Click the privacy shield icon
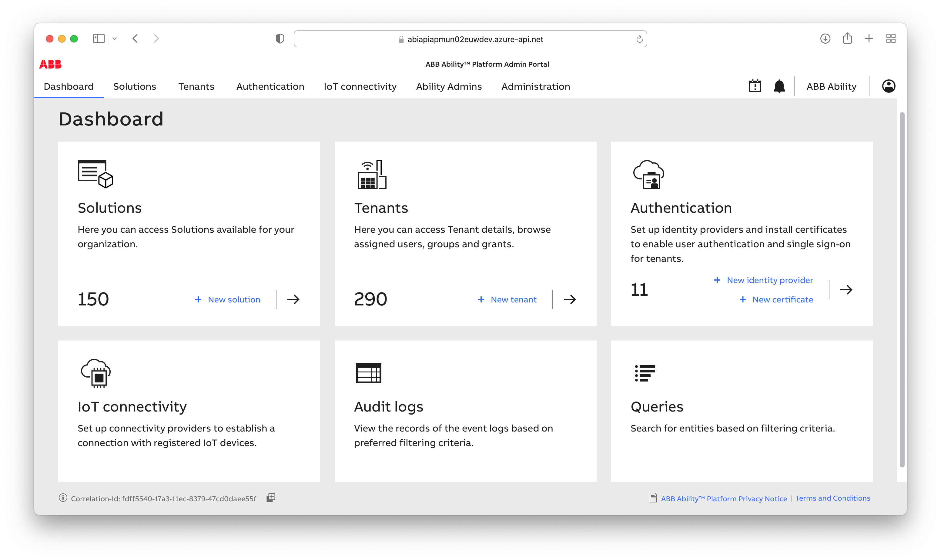Image resolution: width=941 pixels, height=560 pixels. (280, 38)
